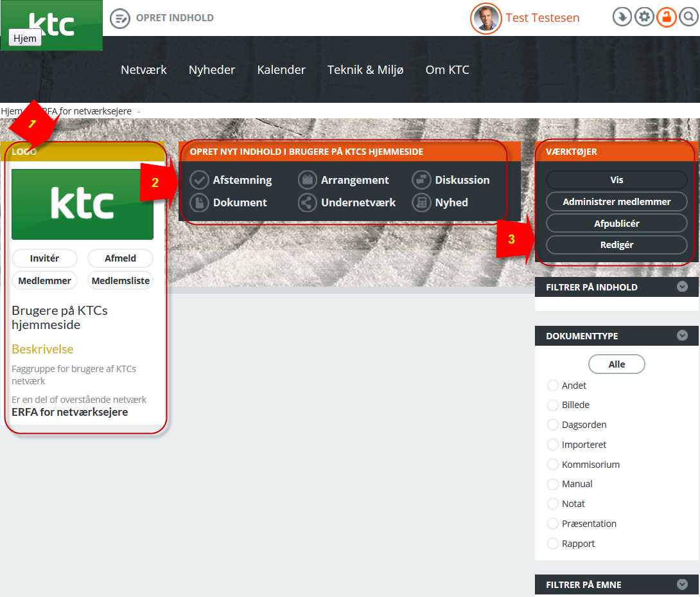Click the Dokument file icon

199,202
